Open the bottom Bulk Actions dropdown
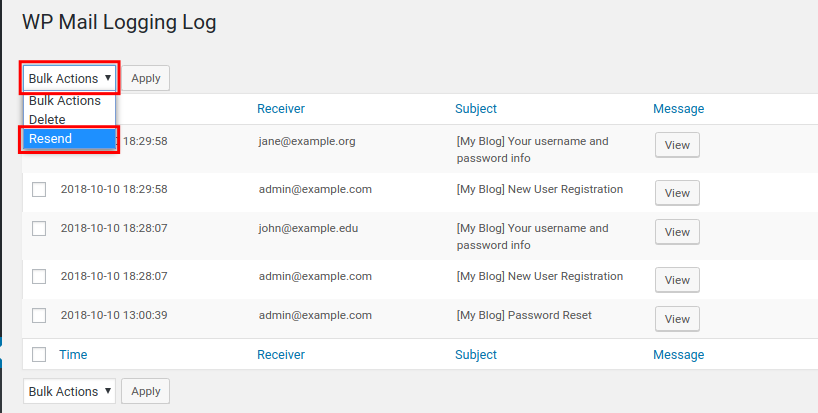This screenshot has width=818, height=413. [x=69, y=392]
